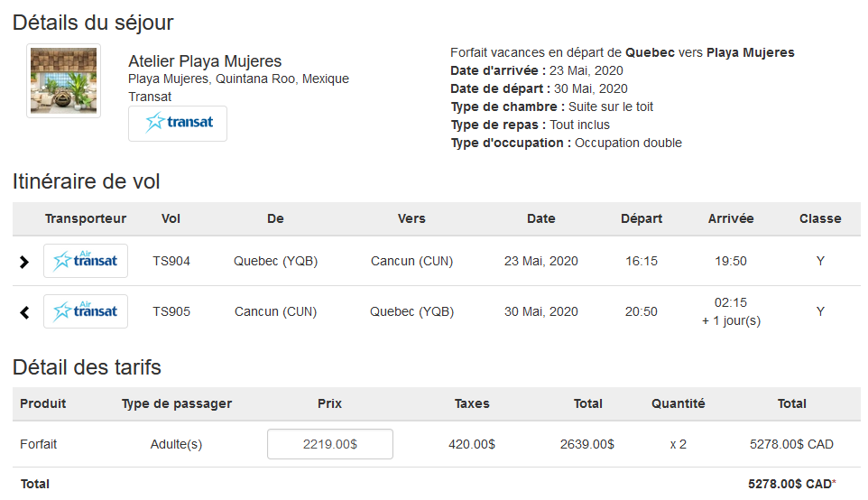Click the Quantité column header

point(679,403)
